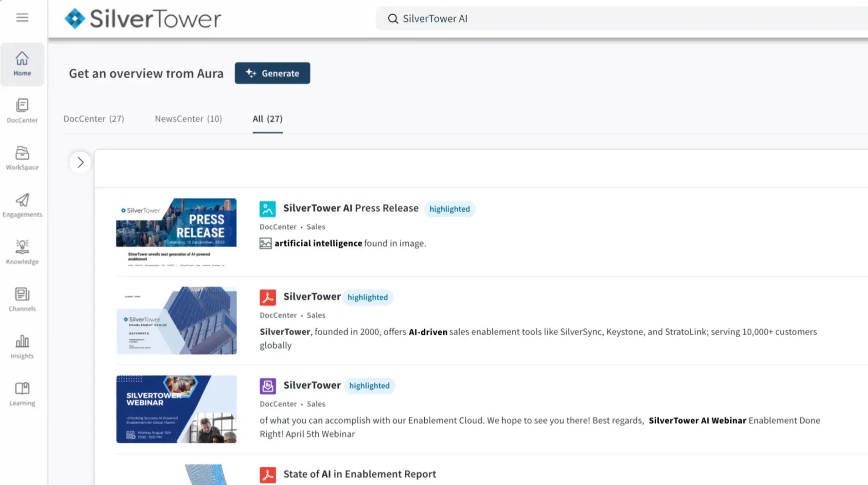Click the 'artificial intelligence found in image.' snippet
This screenshot has height=485, width=868.
[350, 243]
